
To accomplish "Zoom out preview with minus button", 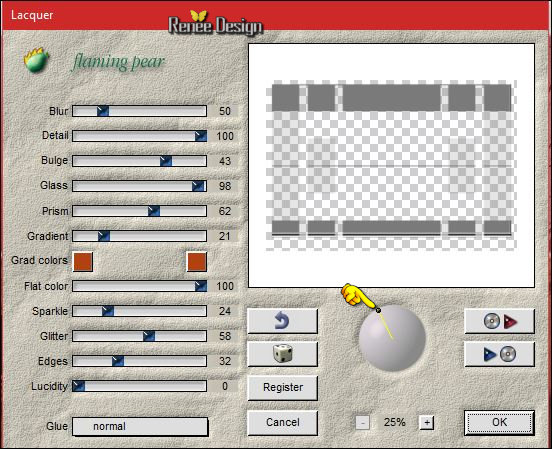I will pos(363,422).
